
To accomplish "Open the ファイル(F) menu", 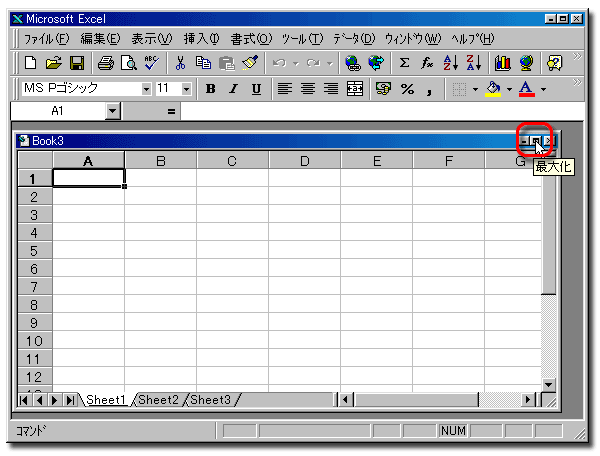I will point(46,39).
